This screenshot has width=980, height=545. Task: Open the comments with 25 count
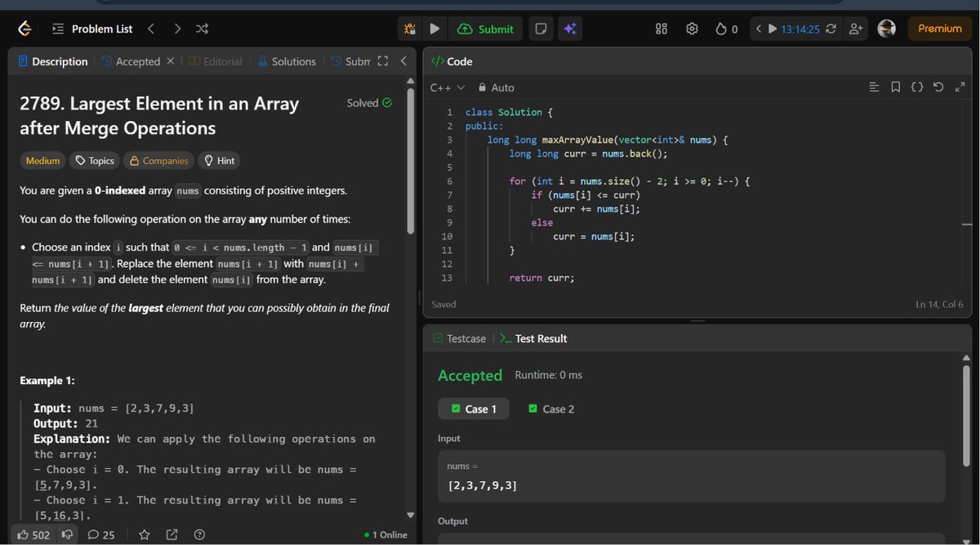(x=101, y=535)
